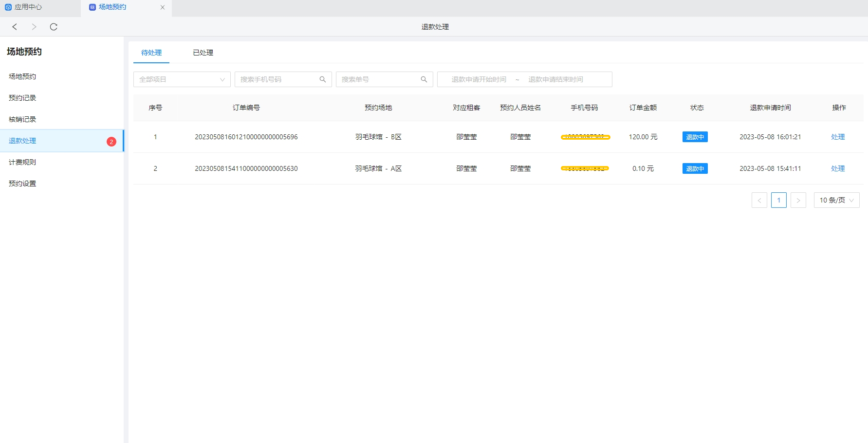Click 羽毛球馆 - A区 cell
Image resolution: width=868 pixels, height=443 pixels.
pos(378,168)
